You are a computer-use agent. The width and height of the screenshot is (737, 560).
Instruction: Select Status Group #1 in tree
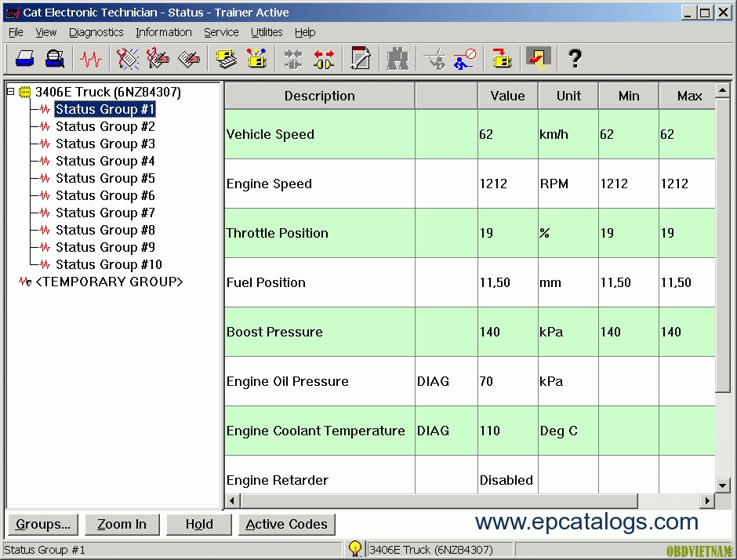coord(105,109)
